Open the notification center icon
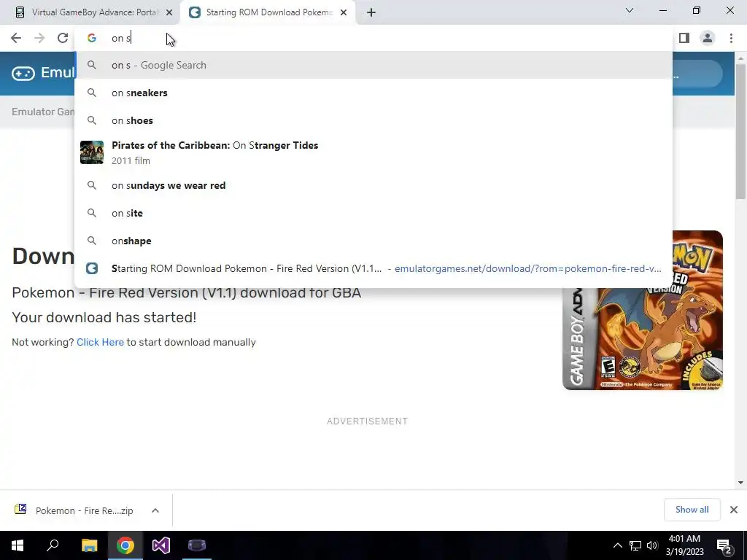This screenshot has width=747, height=560. (x=724, y=545)
